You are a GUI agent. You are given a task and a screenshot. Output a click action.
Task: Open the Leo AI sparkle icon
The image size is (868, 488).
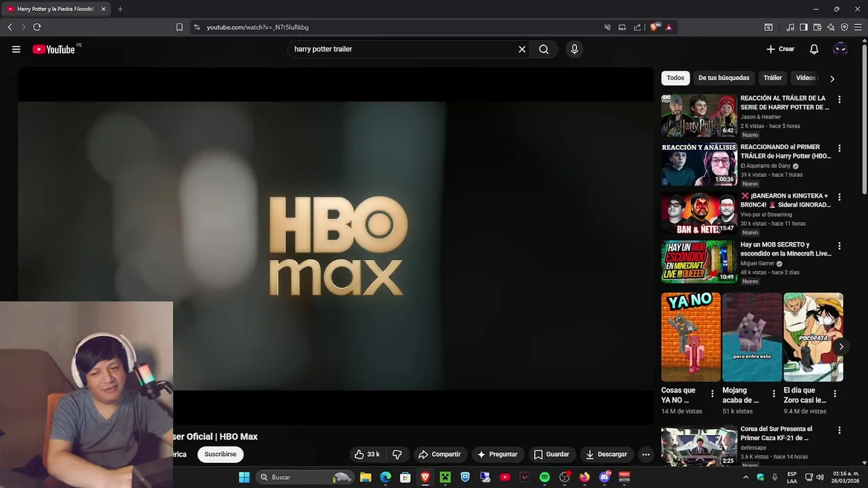(x=831, y=27)
